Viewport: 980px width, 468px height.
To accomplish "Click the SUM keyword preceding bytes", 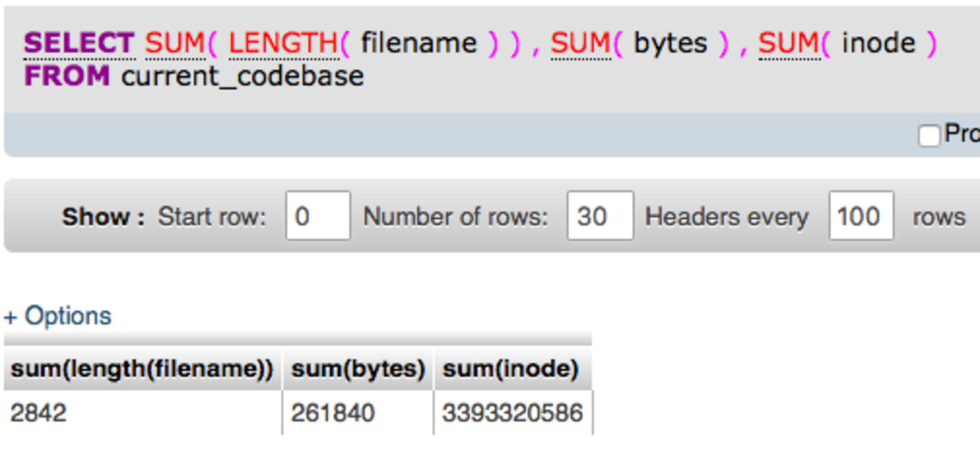I will (x=580, y=43).
